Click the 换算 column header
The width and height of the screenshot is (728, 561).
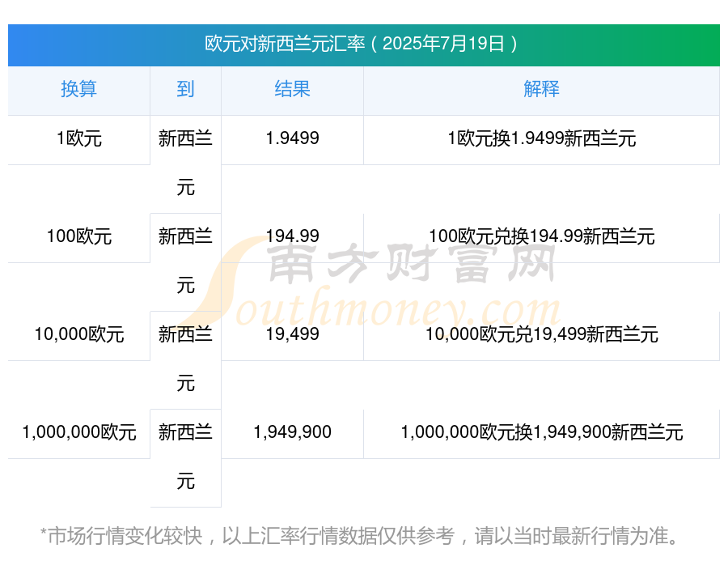[x=79, y=89]
